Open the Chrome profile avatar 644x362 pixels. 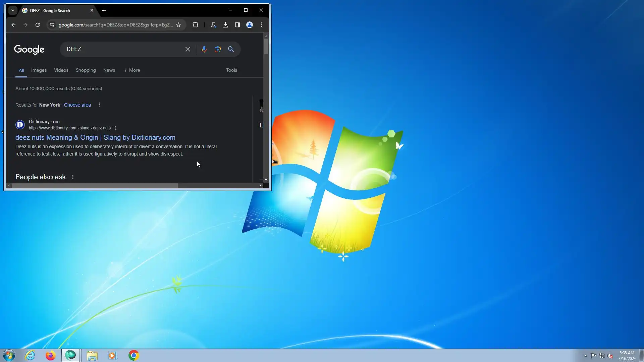coord(250,25)
